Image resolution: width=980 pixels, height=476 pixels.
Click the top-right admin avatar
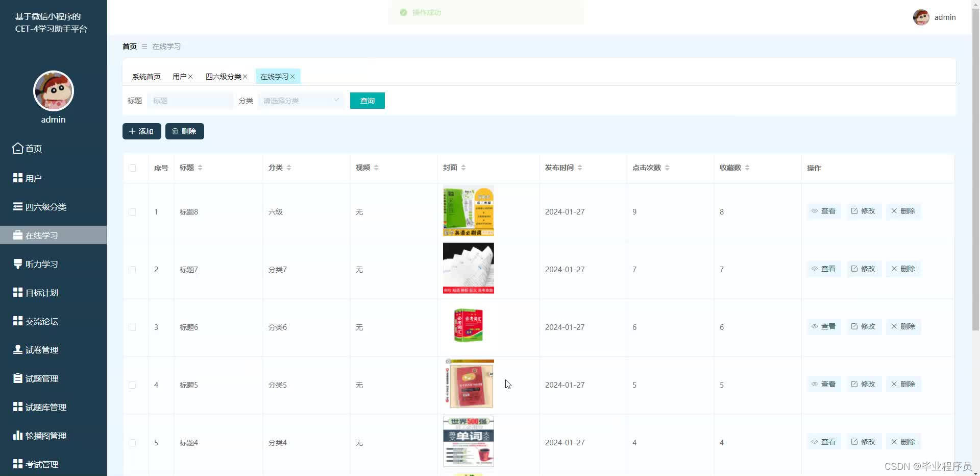(921, 17)
